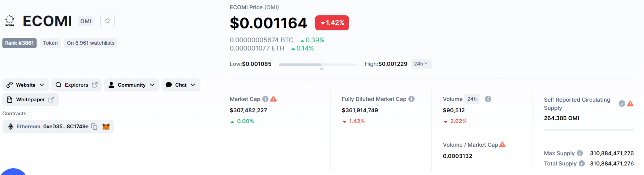Screen dimensions: 644x175
Task: Open the Whitepaper link
Action: click(x=30, y=100)
